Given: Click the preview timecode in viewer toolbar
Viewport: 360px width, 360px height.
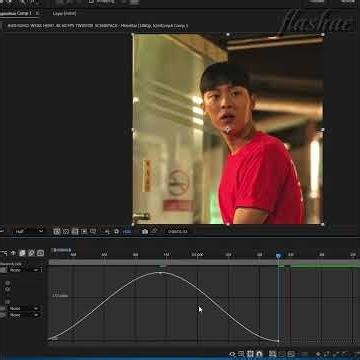Looking at the screenshot, I should point(178,231).
